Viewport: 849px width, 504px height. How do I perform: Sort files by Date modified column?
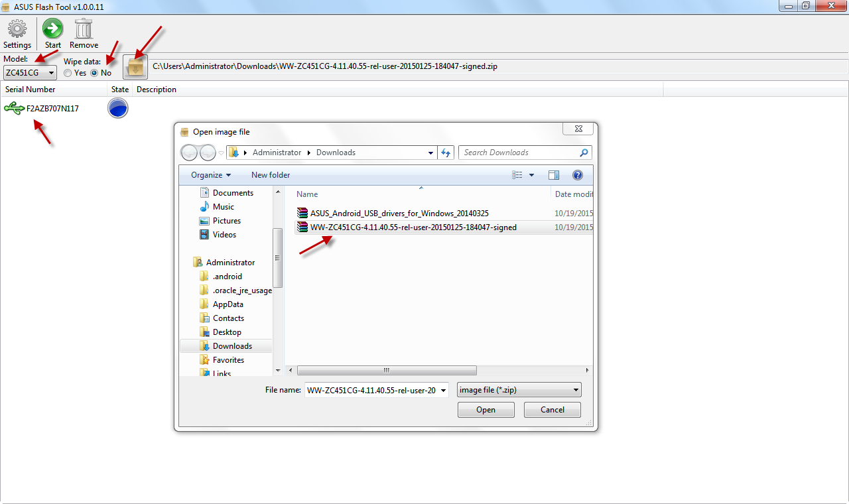click(x=573, y=194)
